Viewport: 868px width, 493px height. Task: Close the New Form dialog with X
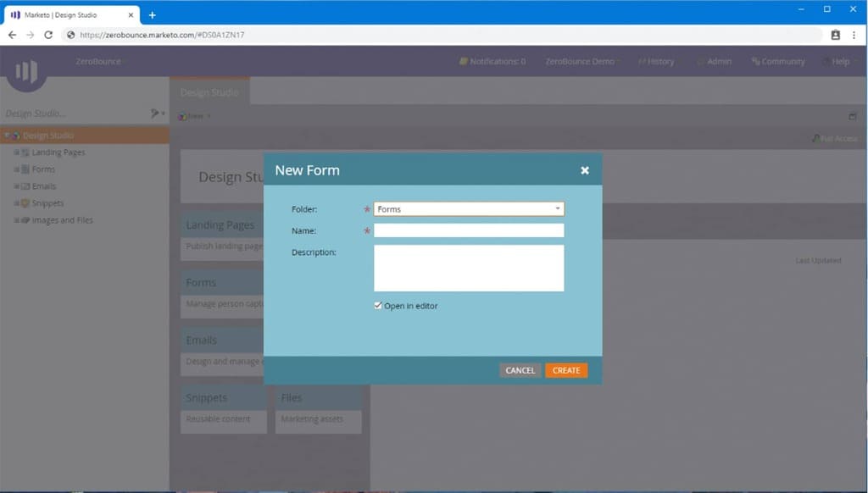(x=585, y=170)
